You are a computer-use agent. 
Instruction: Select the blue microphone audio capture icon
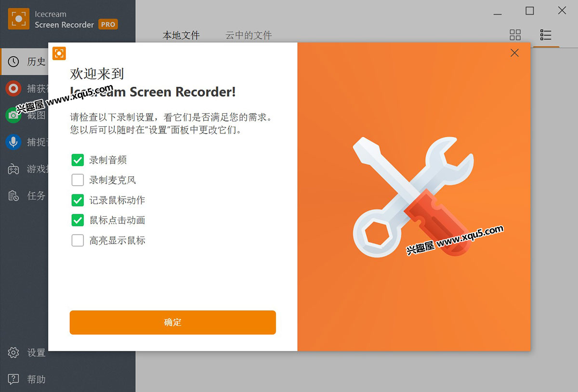13,142
